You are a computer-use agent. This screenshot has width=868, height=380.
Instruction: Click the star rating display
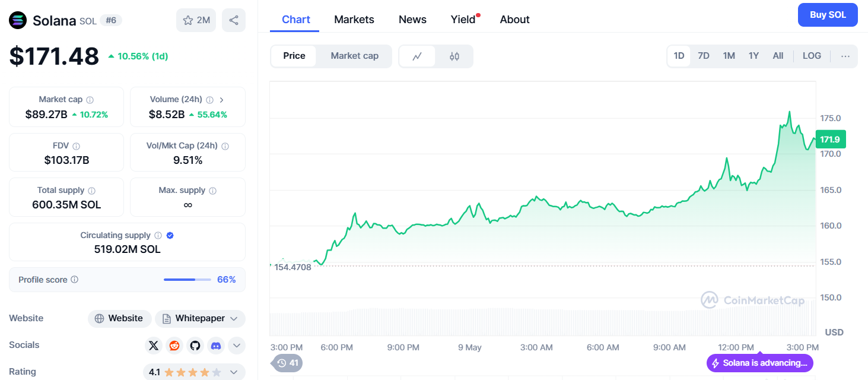(193, 372)
